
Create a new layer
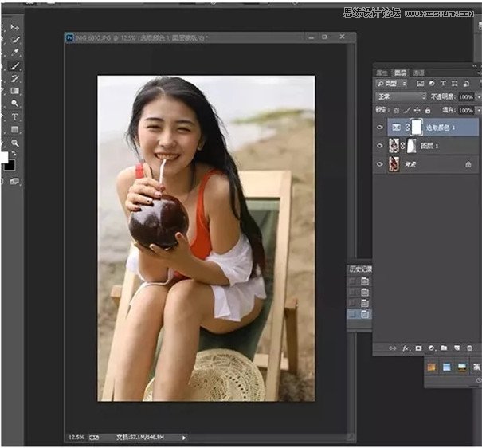[x=457, y=348]
